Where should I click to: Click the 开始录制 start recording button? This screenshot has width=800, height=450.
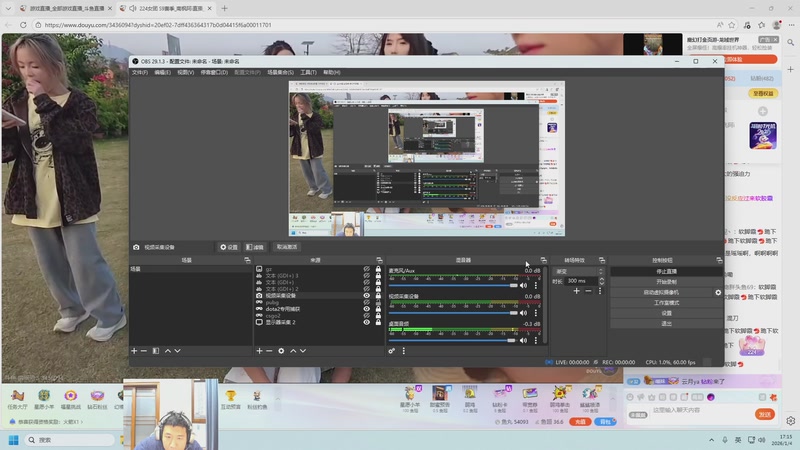coord(666,282)
